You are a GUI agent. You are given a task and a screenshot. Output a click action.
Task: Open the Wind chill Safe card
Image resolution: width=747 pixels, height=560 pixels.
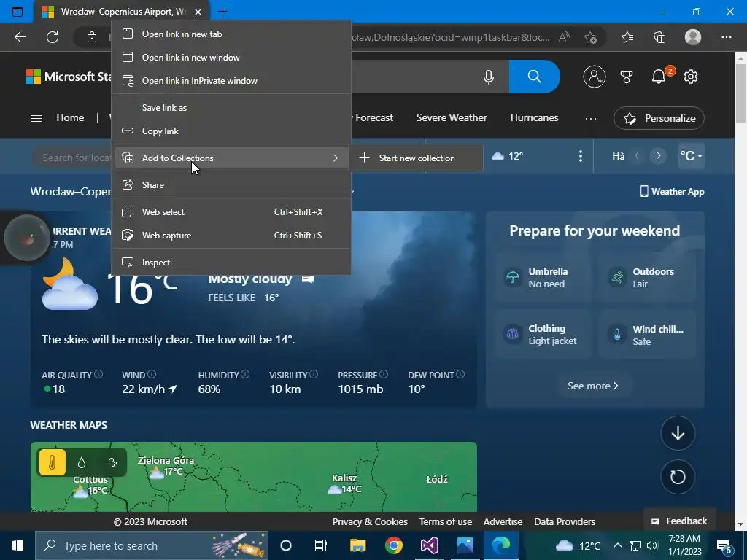coord(647,334)
